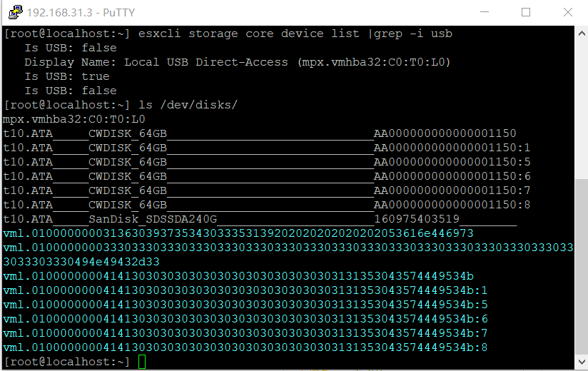
Task: Click the scrollbar track above the thumb
Action: click(x=581, y=107)
